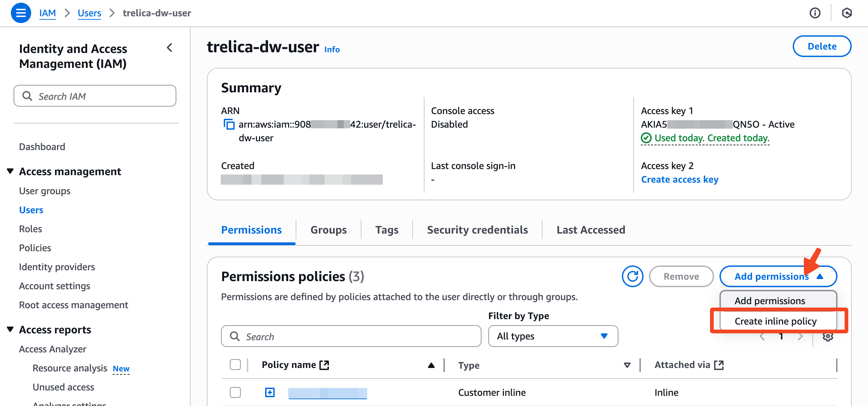Open the blurred inline policy name link
This screenshot has height=406, width=868.
point(328,393)
